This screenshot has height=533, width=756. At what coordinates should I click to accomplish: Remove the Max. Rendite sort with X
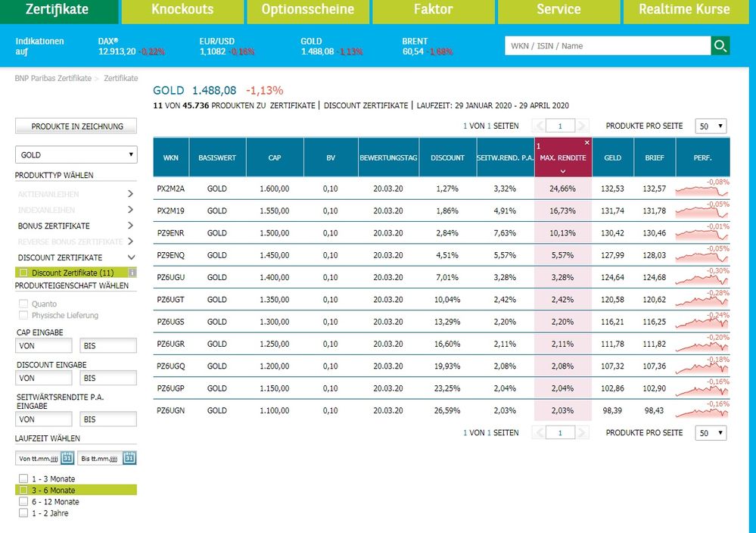click(586, 143)
